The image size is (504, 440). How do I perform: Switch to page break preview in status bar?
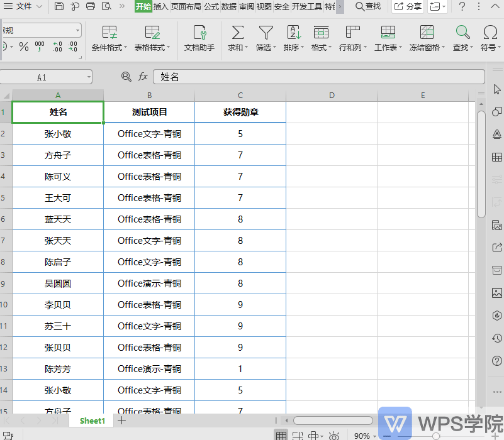(298, 436)
